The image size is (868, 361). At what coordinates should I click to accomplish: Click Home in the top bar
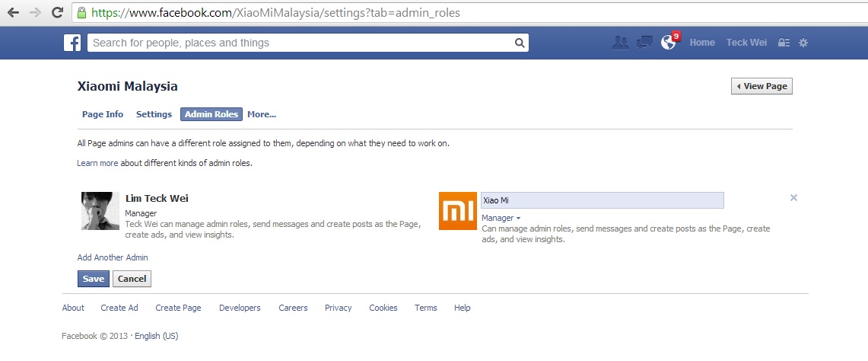(702, 43)
